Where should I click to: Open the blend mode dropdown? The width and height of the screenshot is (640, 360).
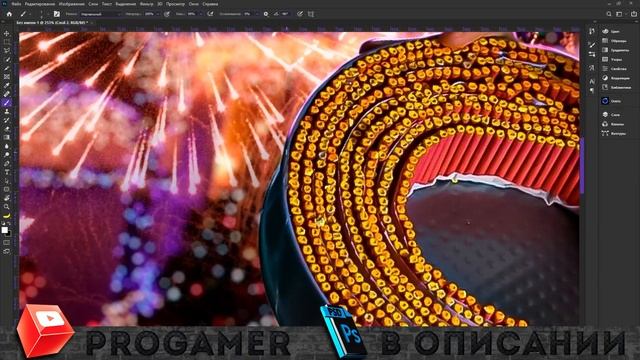click(x=100, y=14)
